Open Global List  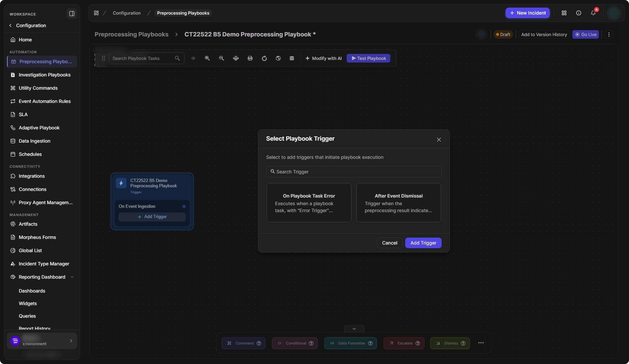pos(42,250)
